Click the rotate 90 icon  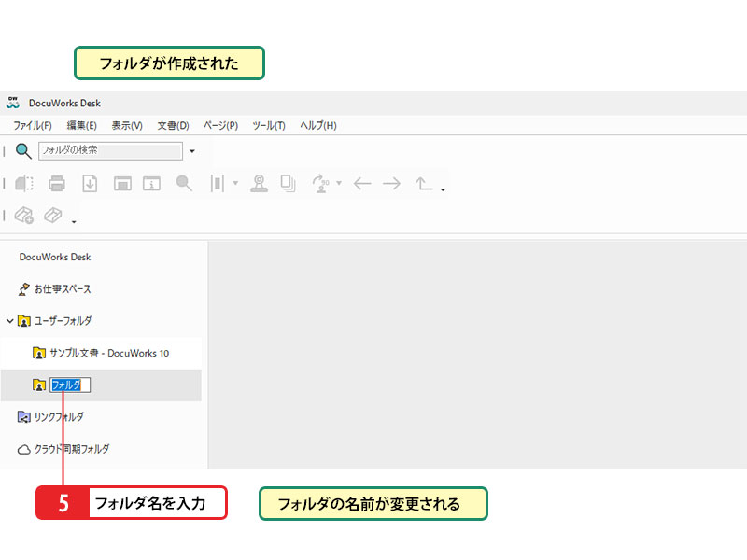click(320, 183)
